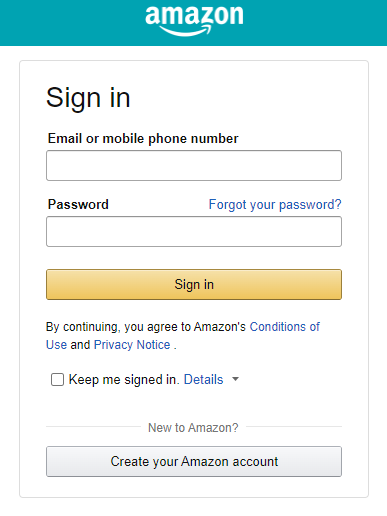
Task: Open the Forgot your password link
Action: [275, 204]
